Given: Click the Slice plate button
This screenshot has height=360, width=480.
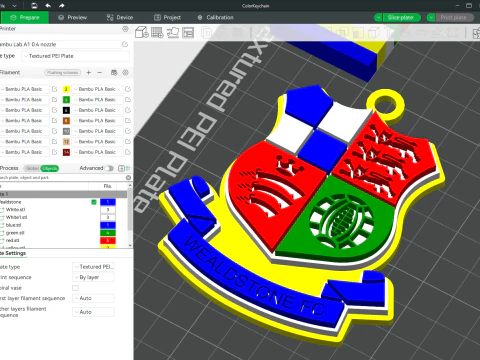Looking at the screenshot, I should pyautogui.click(x=402, y=18).
